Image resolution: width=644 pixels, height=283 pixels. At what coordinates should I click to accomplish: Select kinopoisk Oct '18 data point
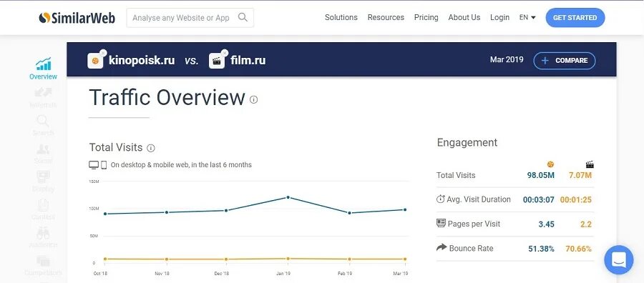tap(106, 214)
